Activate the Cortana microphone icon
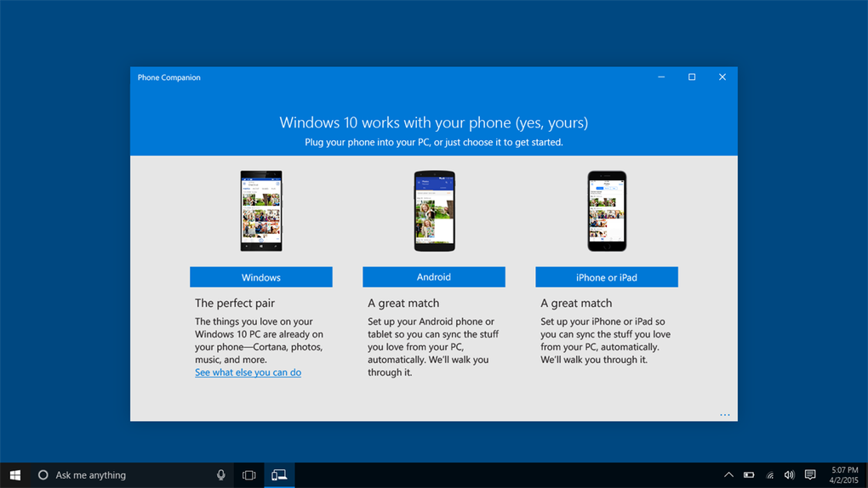The image size is (868, 488). tap(221, 474)
